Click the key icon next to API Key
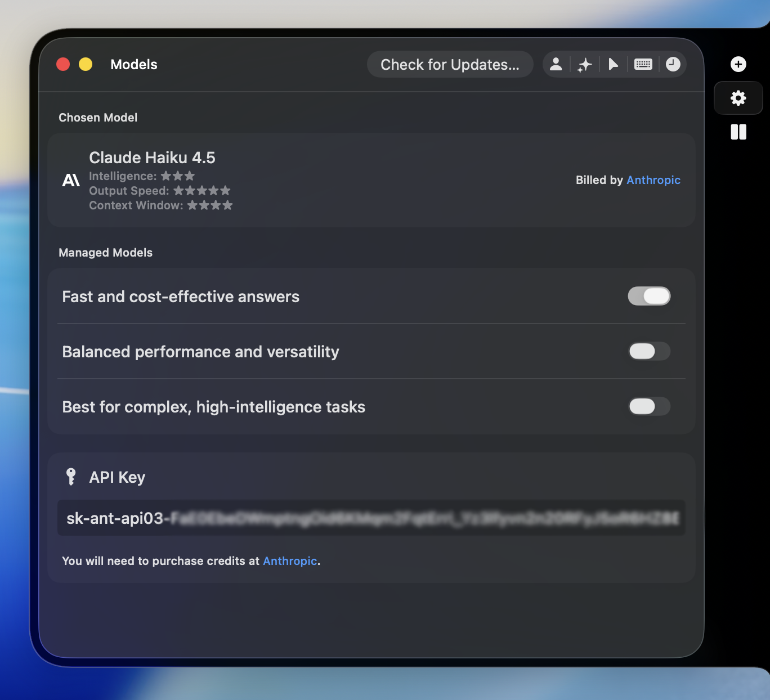This screenshot has width=770, height=700. click(x=71, y=477)
